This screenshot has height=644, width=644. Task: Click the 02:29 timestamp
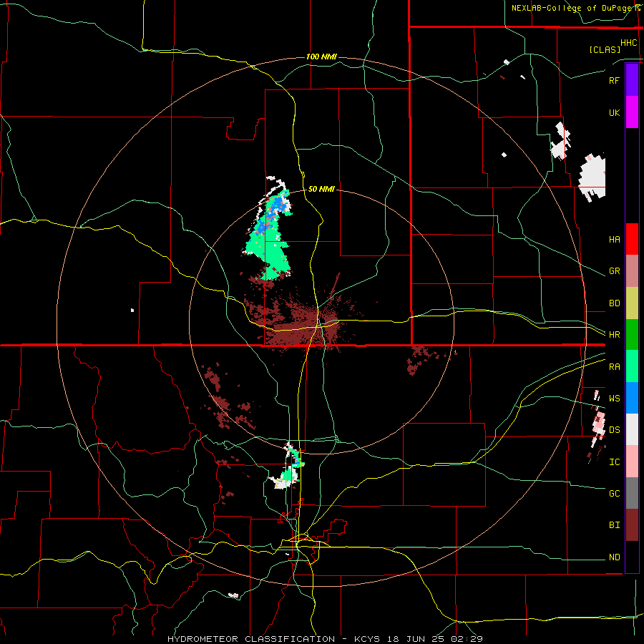pos(467,639)
